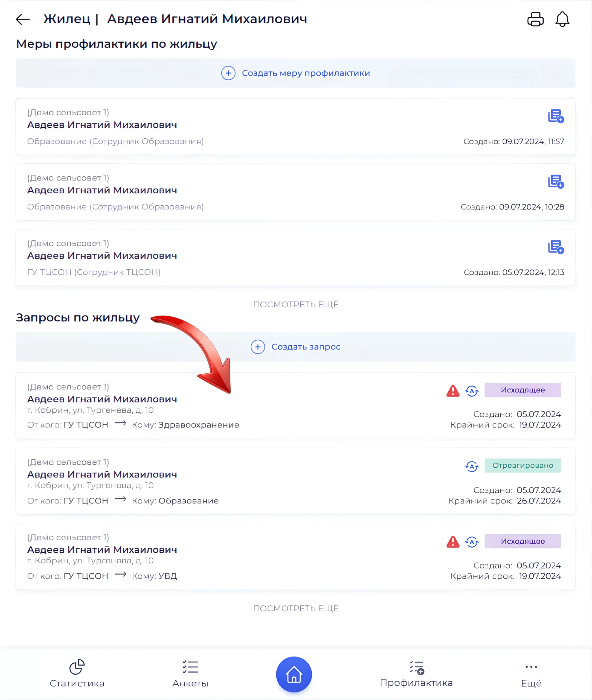592x700 pixels.
Task: Go back using the left arrow
Action: click(23, 19)
